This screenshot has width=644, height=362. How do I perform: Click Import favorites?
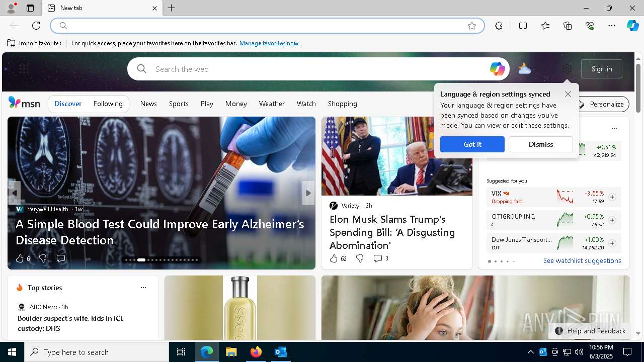point(34,43)
